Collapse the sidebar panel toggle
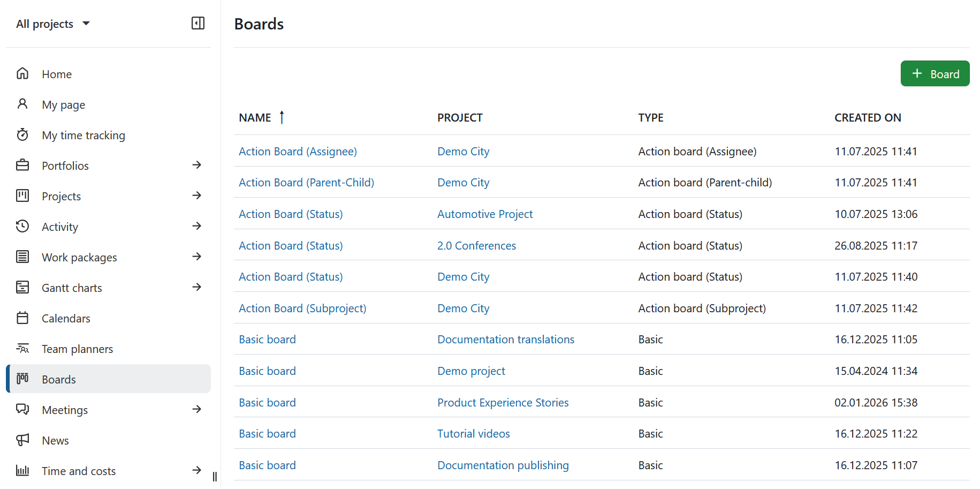 tap(197, 23)
